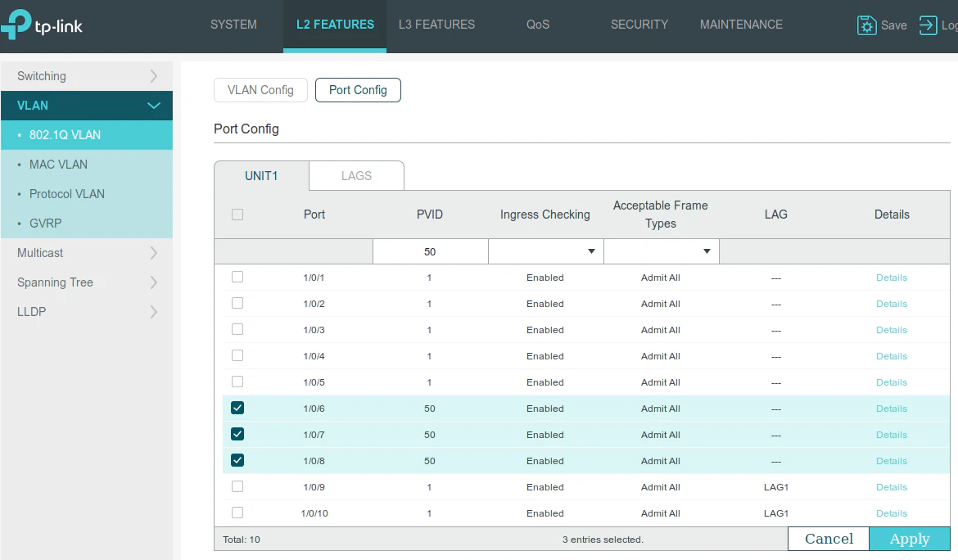Click the PVID input field

pyautogui.click(x=430, y=251)
